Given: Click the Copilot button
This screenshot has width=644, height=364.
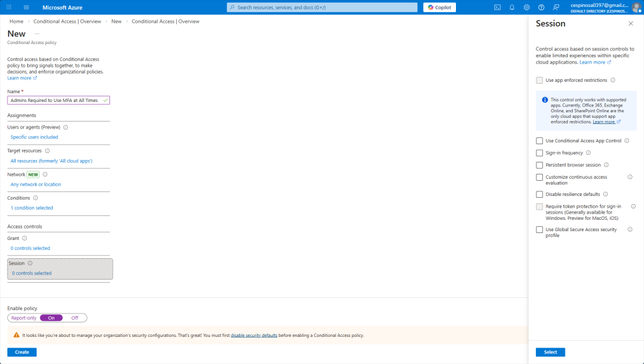Looking at the screenshot, I should click(440, 7).
